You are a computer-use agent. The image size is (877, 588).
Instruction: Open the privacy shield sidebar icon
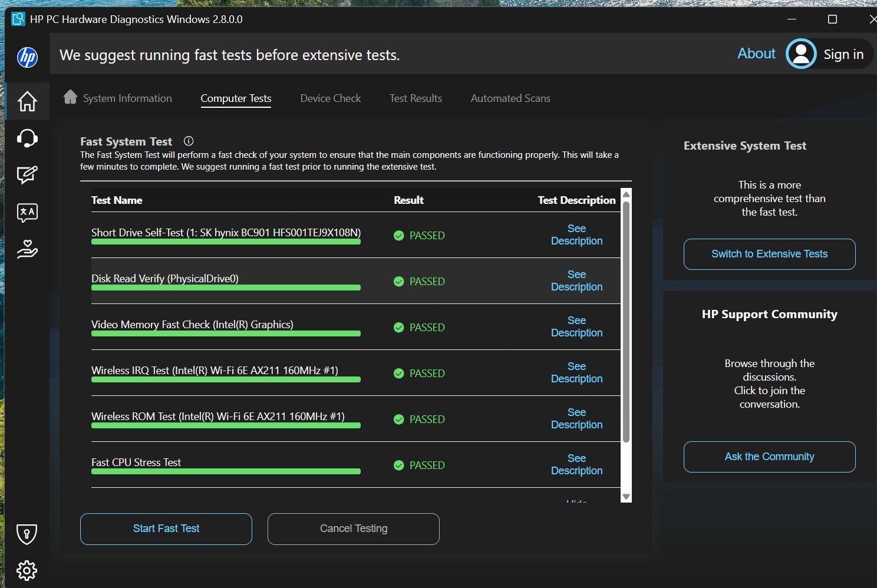pos(27,534)
